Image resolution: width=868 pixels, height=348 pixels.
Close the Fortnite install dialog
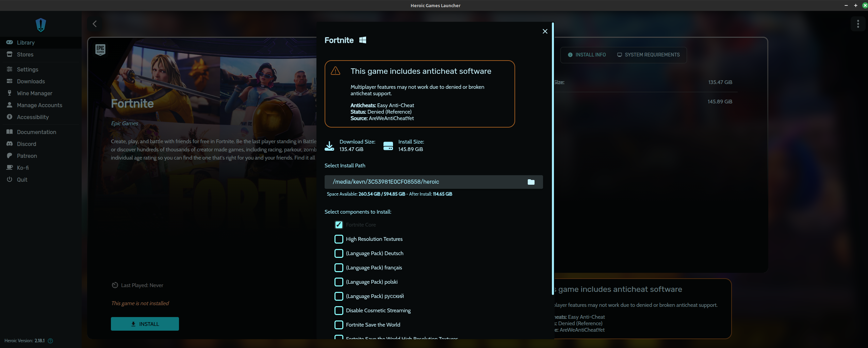point(545,31)
